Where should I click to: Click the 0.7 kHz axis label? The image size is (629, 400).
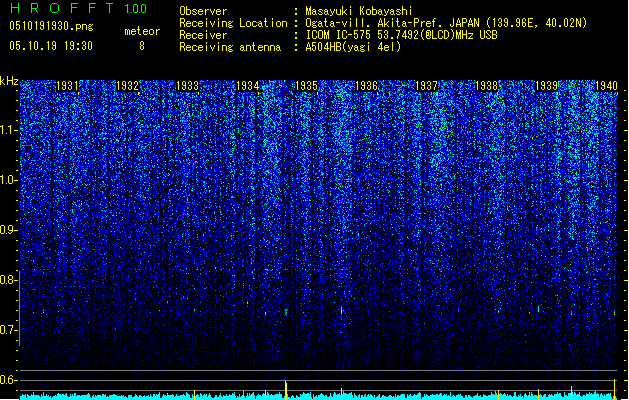coord(8,330)
